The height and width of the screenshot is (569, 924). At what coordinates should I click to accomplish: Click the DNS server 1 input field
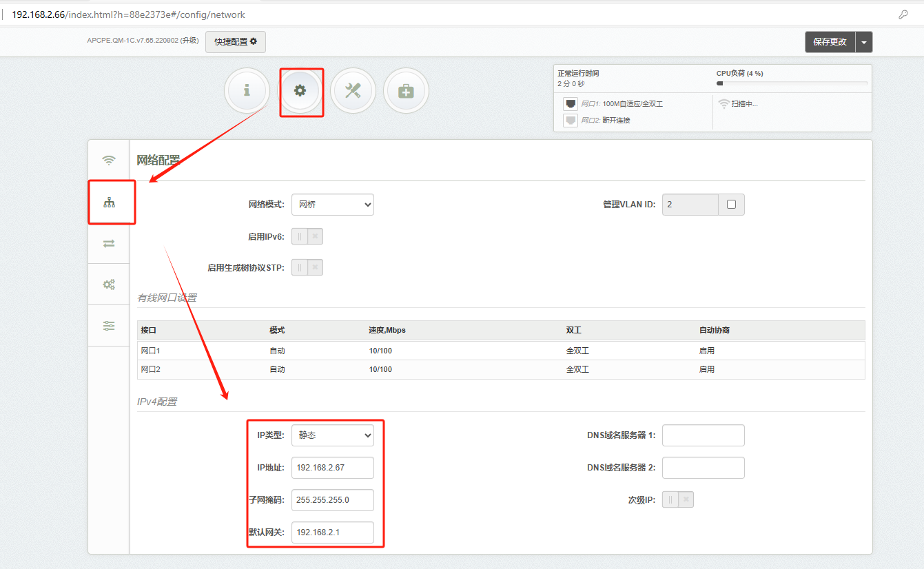(x=703, y=435)
